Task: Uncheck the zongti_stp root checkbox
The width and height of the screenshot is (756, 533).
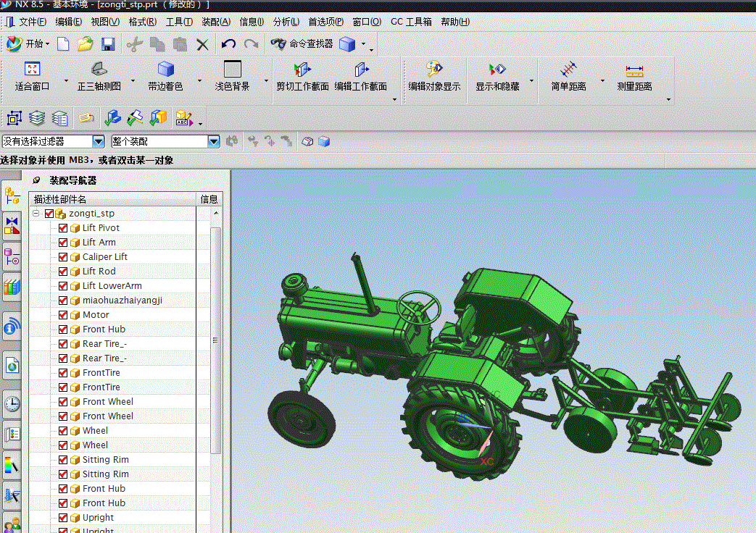Action: (x=49, y=214)
